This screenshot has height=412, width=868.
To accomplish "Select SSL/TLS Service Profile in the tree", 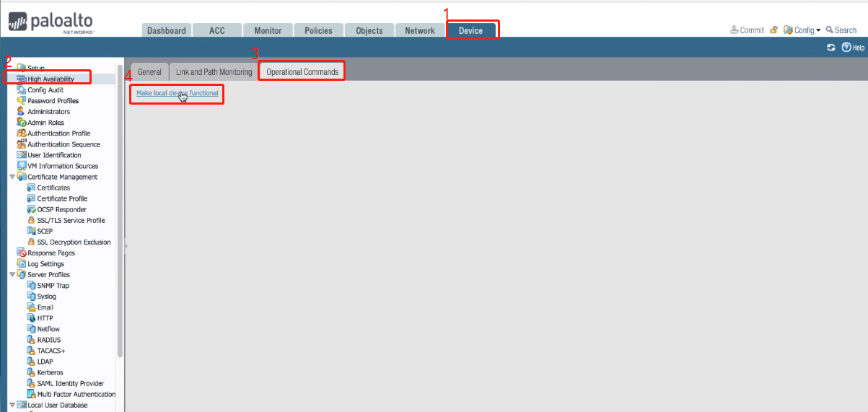I will pyautogui.click(x=71, y=221).
